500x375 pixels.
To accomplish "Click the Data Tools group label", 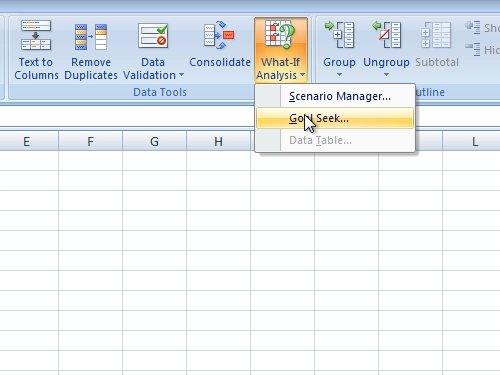I will [160, 92].
